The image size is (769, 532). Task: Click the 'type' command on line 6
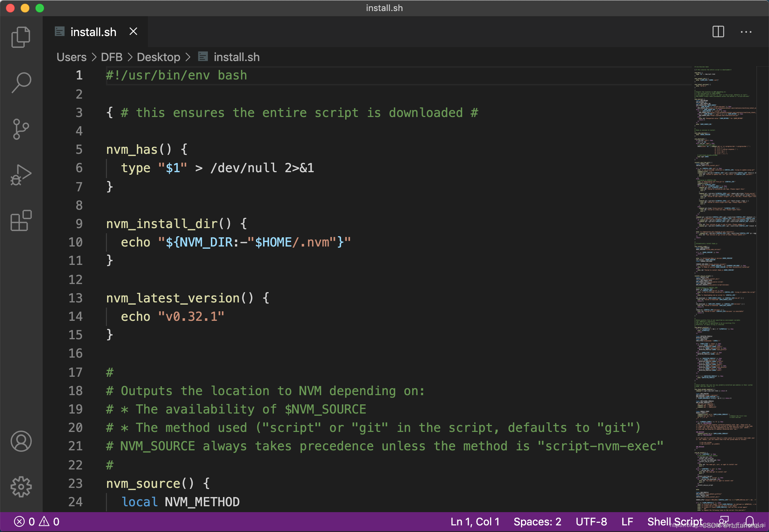136,168
